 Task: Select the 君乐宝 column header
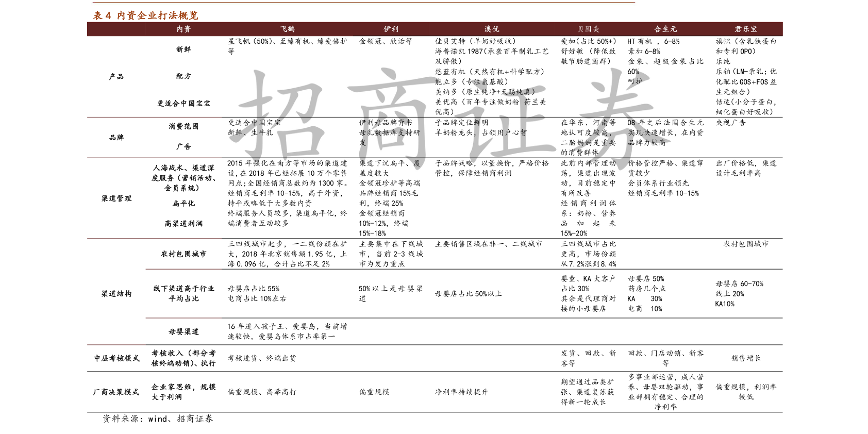click(x=746, y=29)
